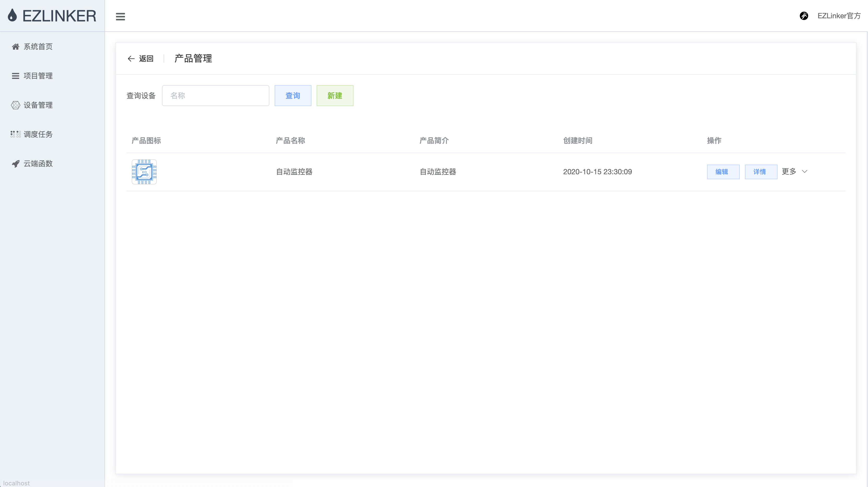
Task: Focus the 名称 search input field
Action: 215,96
